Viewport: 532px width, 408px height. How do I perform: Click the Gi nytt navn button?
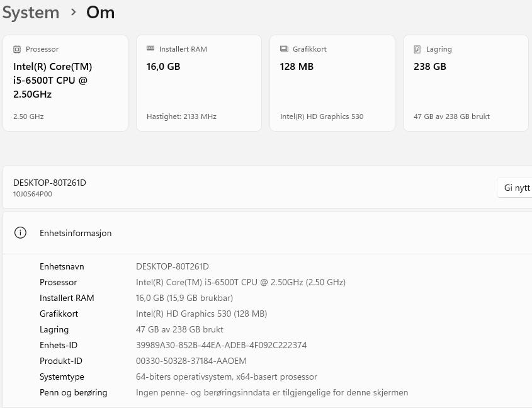click(515, 188)
